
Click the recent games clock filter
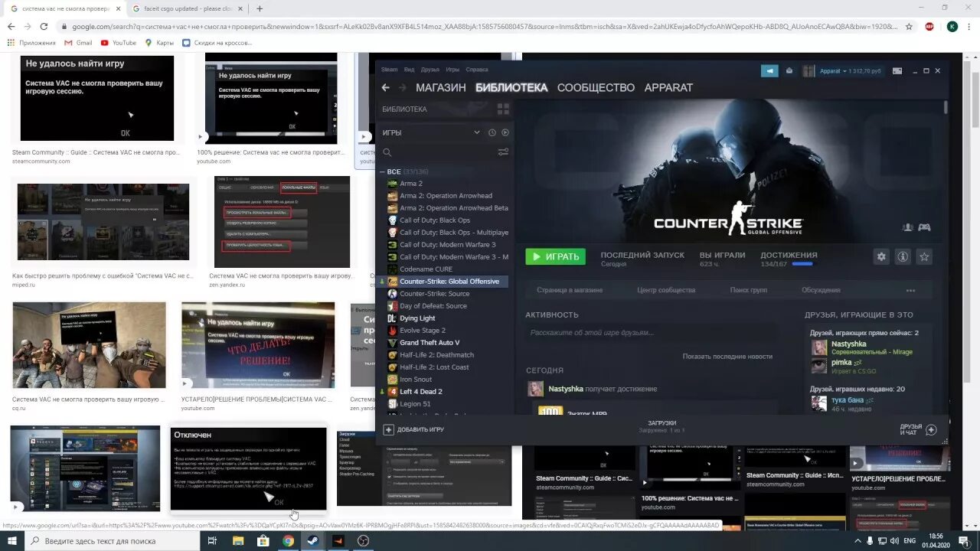click(x=492, y=132)
